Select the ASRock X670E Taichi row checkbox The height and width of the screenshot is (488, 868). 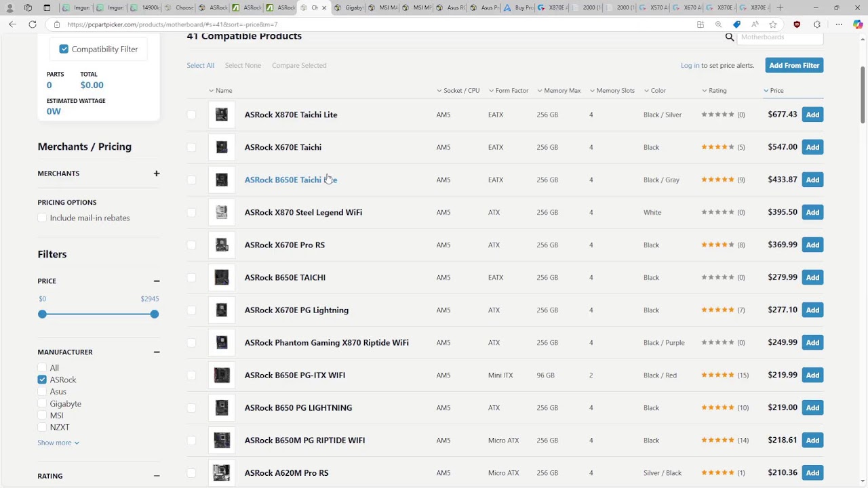click(x=191, y=147)
